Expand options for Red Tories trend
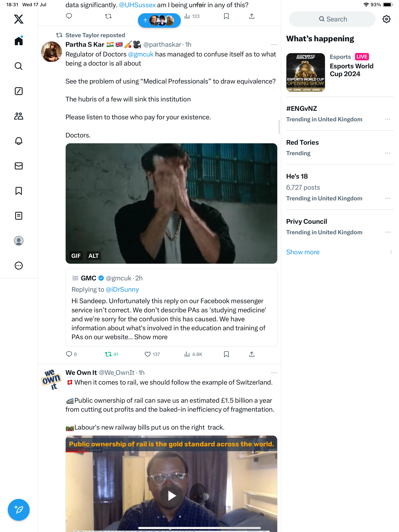399x532 pixels. pyautogui.click(x=388, y=153)
